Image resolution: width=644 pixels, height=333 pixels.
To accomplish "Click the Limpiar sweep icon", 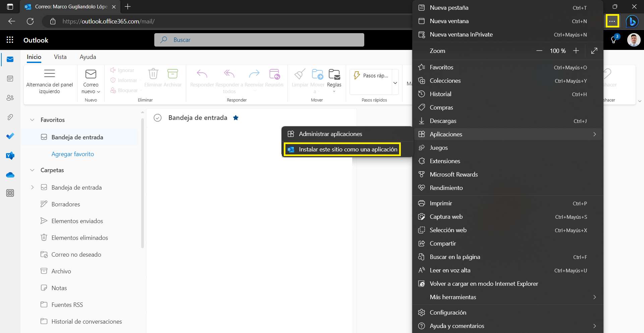I will coord(300,74).
